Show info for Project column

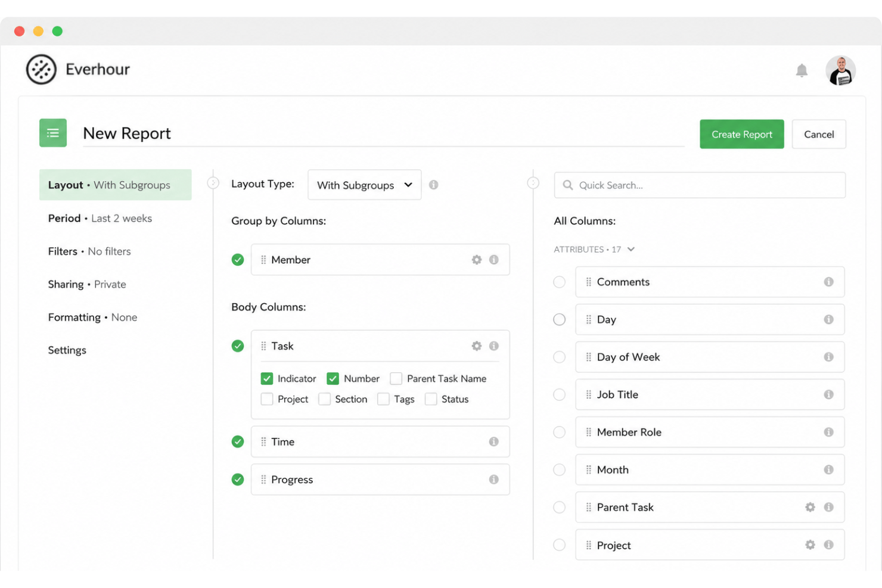[x=828, y=545]
